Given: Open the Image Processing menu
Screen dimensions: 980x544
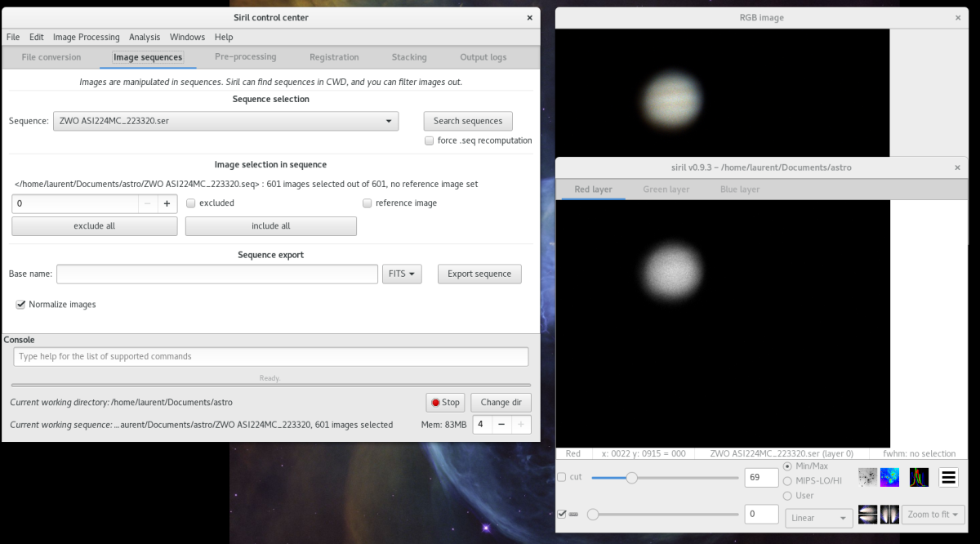Looking at the screenshot, I should (86, 37).
